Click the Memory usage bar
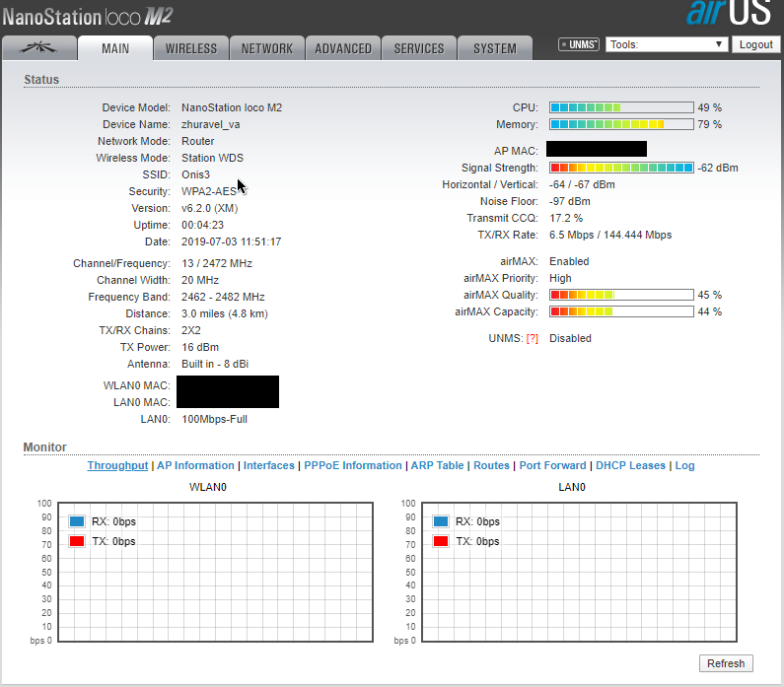The width and height of the screenshot is (784, 687). (621, 124)
